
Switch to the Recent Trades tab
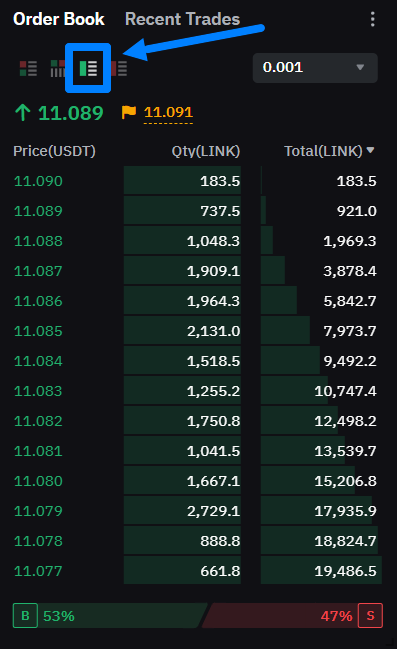click(183, 19)
